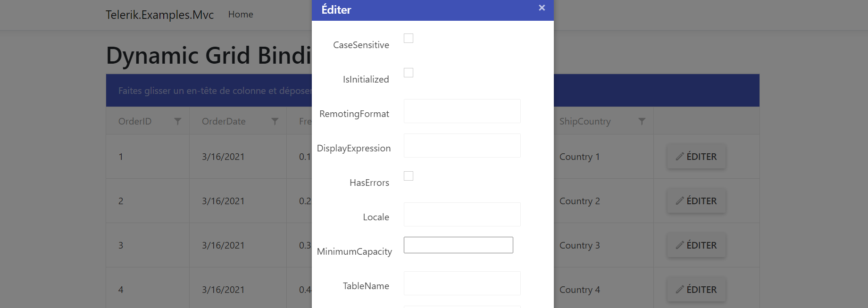Click the ÉDITER button for Country 1
The image size is (868, 308).
coord(696,157)
